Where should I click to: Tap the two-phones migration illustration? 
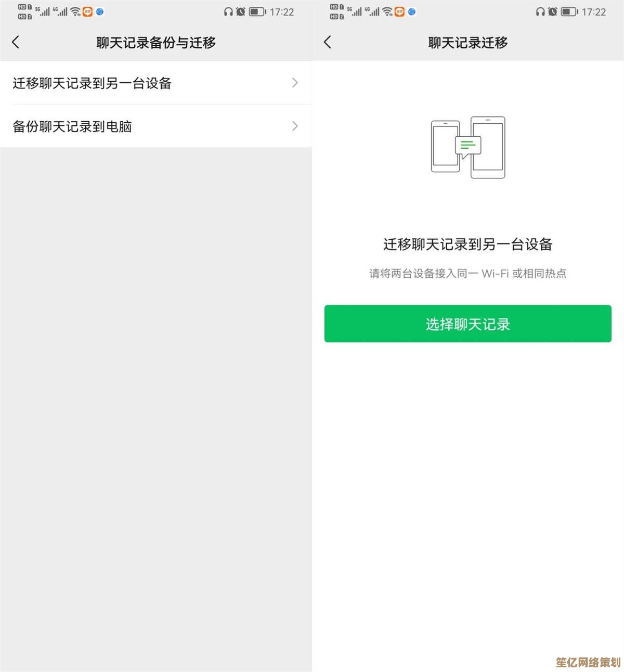tap(468, 147)
